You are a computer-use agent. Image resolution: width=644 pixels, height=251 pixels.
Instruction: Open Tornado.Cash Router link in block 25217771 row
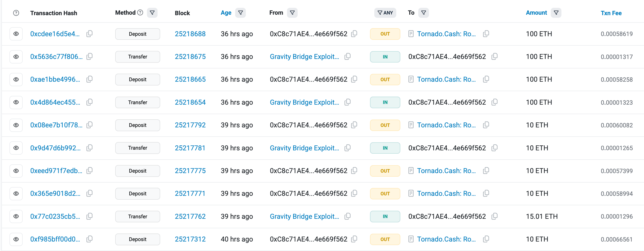[446, 193]
